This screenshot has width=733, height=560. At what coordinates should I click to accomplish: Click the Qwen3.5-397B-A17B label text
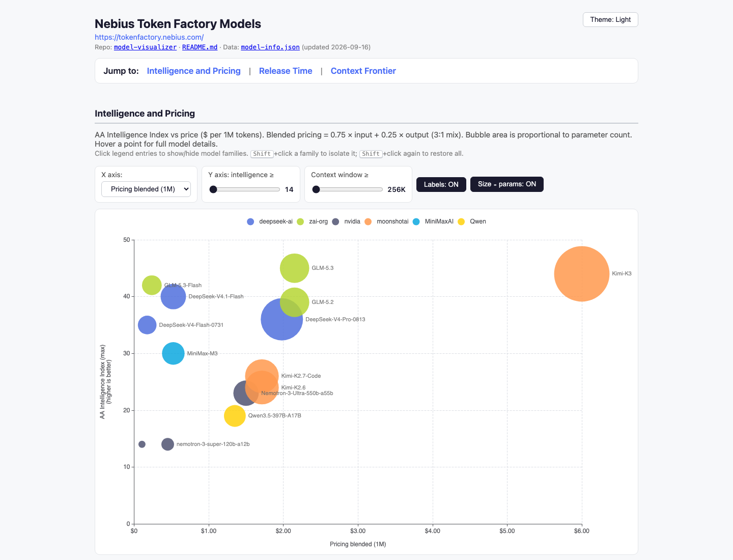click(x=275, y=415)
